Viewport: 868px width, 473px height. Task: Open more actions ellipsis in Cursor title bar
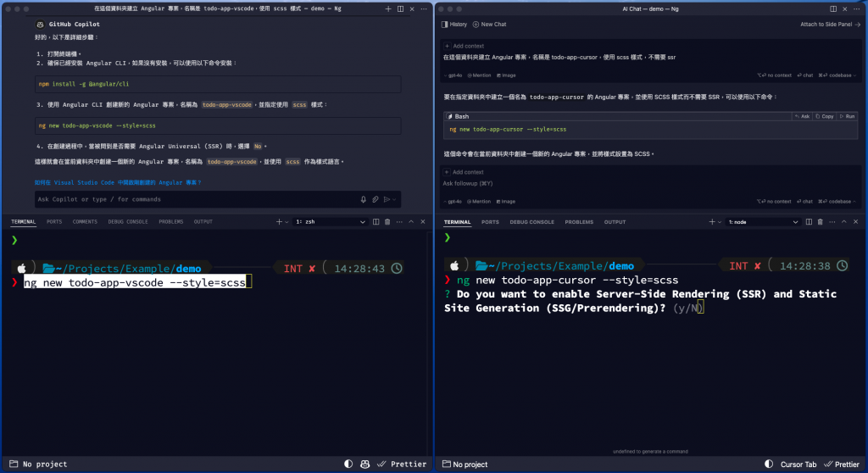pos(856,8)
